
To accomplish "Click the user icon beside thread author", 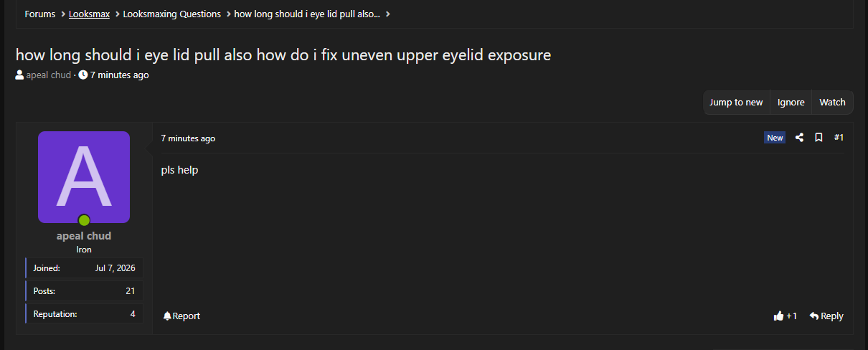I will [x=19, y=75].
